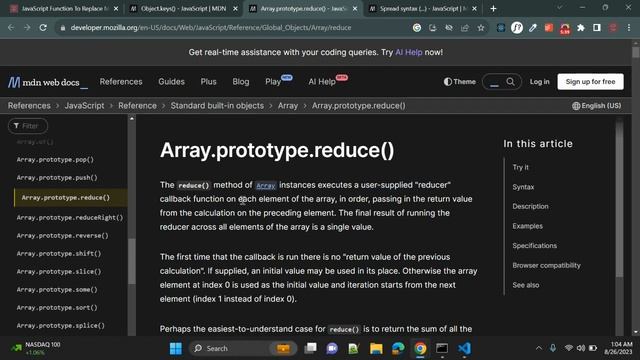Click the sidebar Filter field
The height and width of the screenshot is (360, 640).
[x=28, y=126]
